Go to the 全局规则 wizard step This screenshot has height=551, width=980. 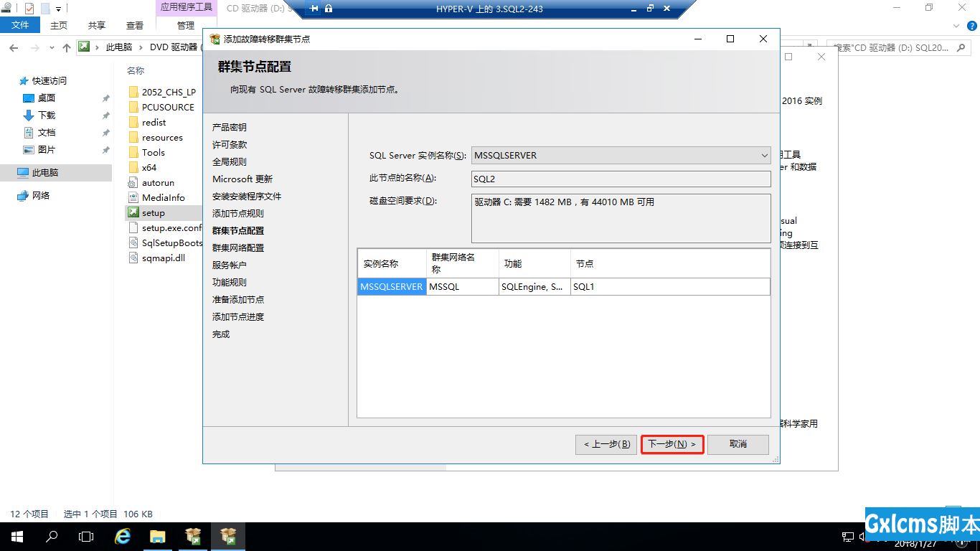pos(230,161)
